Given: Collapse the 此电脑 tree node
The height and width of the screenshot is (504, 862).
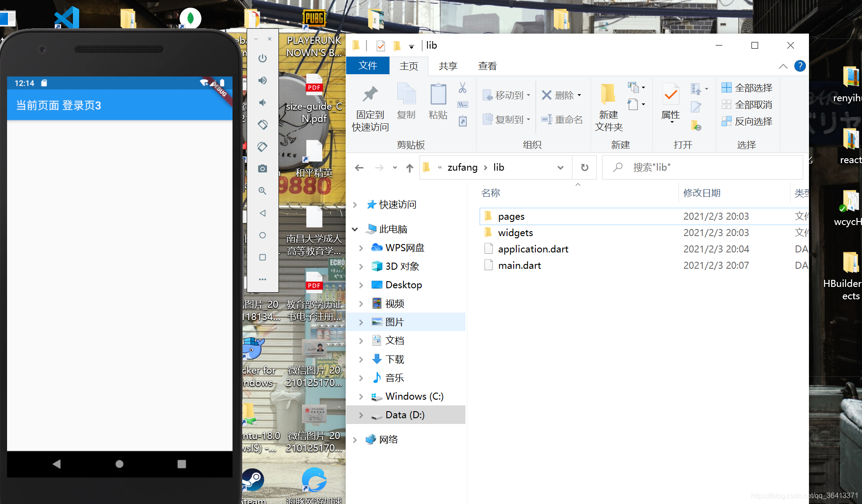Looking at the screenshot, I should (355, 229).
